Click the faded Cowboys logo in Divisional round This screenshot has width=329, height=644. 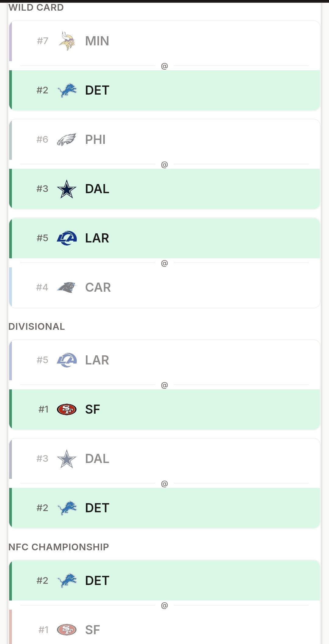click(x=67, y=459)
